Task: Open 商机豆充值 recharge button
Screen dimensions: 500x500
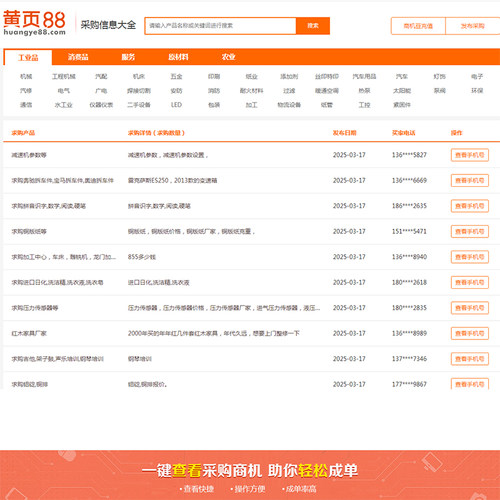Action: pos(418,26)
